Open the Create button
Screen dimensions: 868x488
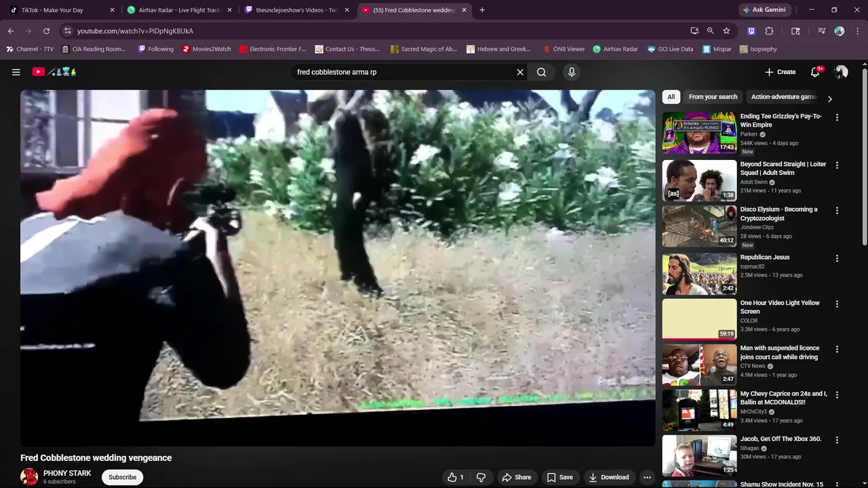[x=781, y=72]
